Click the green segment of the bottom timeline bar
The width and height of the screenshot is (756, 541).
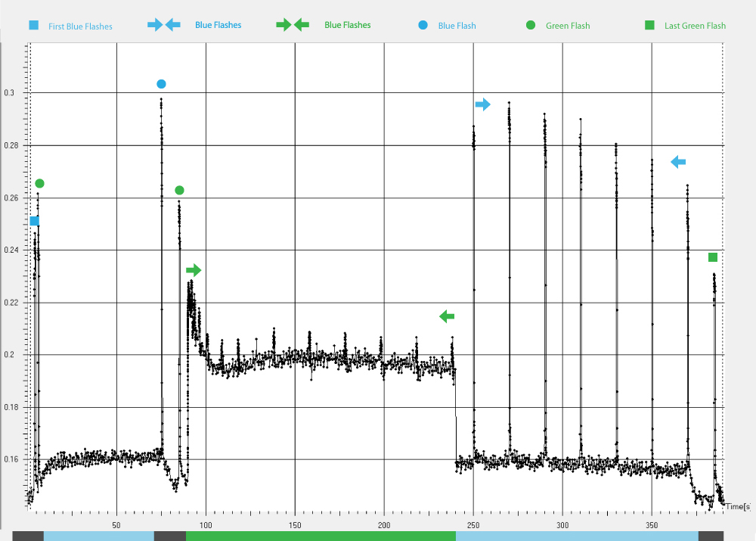(321, 536)
